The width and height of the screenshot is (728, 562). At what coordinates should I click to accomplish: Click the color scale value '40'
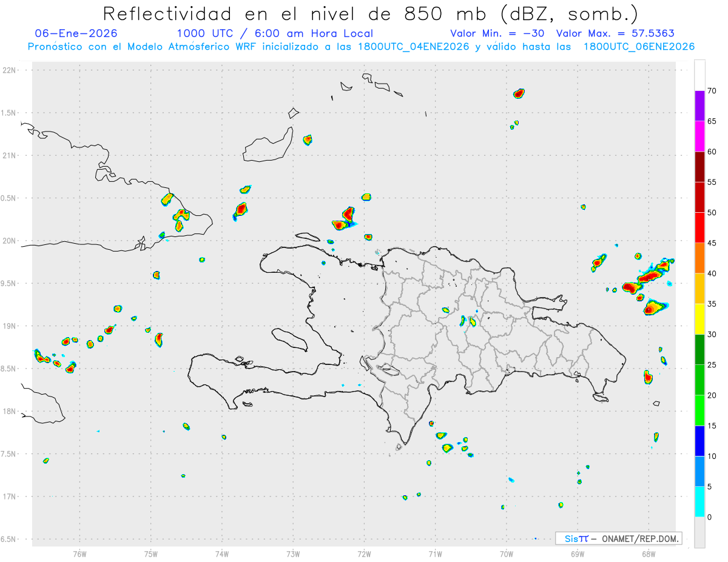click(x=712, y=273)
